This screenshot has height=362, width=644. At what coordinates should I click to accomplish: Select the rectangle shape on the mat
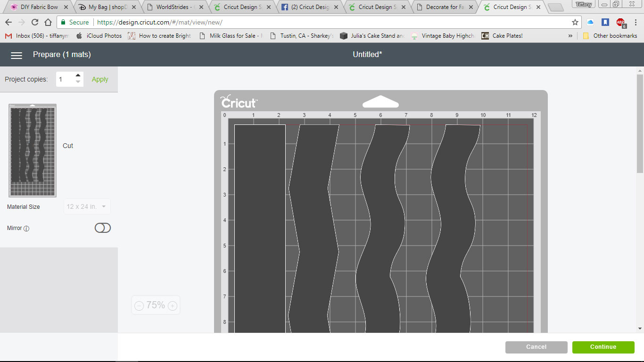click(x=260, y=229)
